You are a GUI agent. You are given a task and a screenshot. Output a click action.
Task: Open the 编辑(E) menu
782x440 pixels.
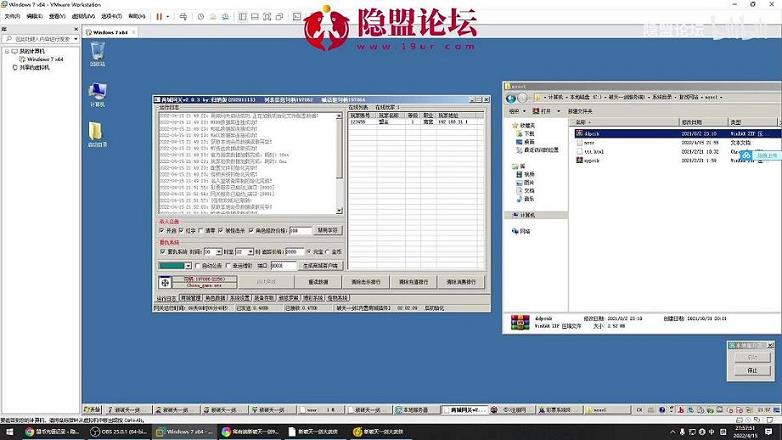pyautogui.click(x=34, y=16)
